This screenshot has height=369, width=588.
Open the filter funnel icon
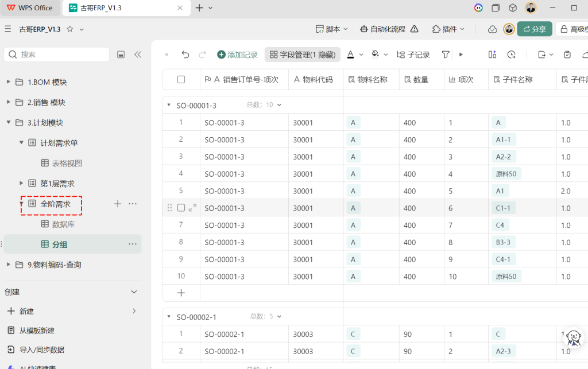446,55
